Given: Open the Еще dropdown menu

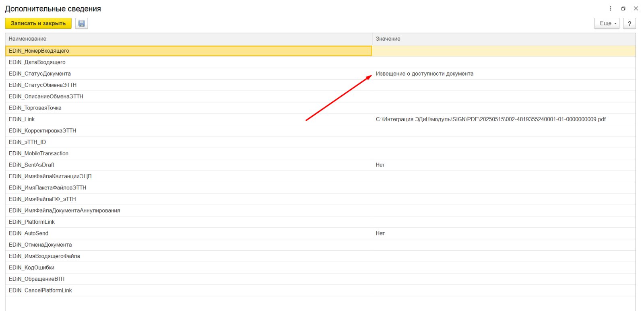Looking at the screenshot, I should point(607,23).
